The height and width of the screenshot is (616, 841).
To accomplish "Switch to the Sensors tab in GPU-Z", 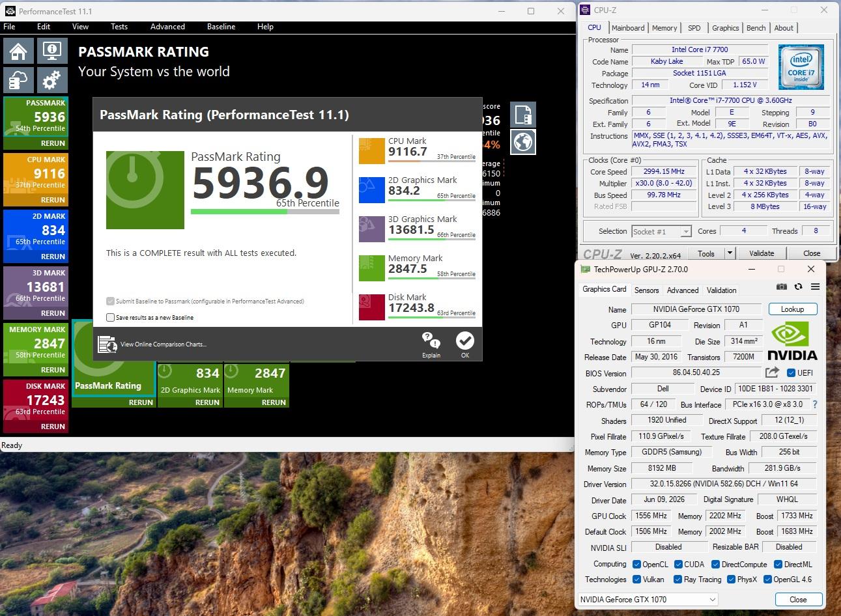I will (x=646, y=290).
